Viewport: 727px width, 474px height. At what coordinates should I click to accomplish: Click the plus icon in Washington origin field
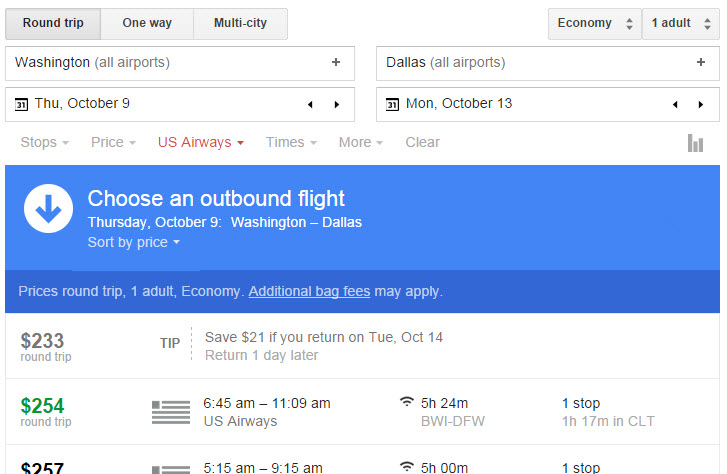coord(336,62)
